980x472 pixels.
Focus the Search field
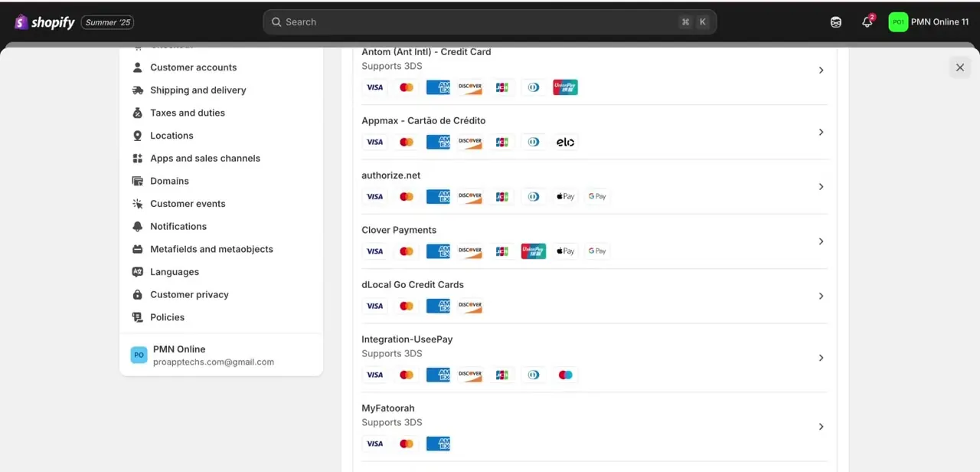(x=490, y=22)
